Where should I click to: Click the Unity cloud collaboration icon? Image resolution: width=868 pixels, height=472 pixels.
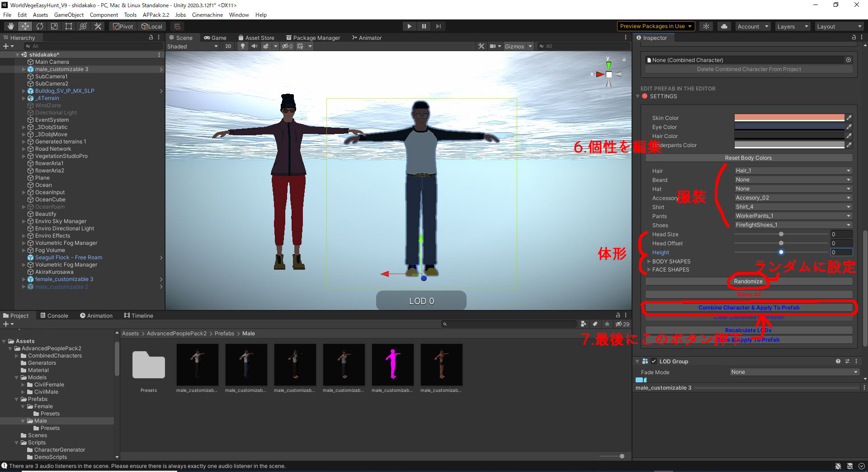click(x=724, y=26)
